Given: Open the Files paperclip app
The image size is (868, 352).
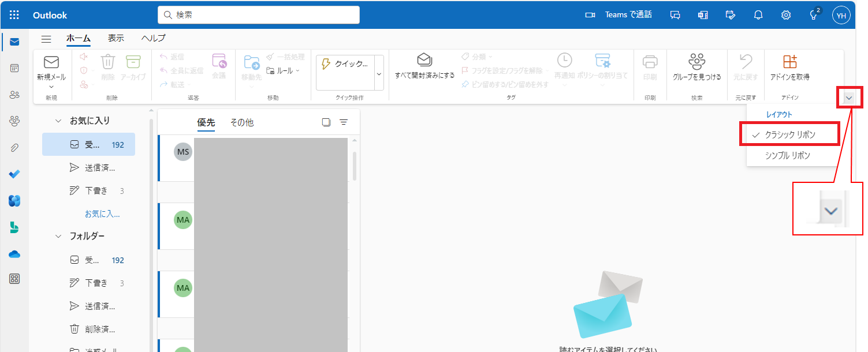Looking at the screenshot, I should pos(14,148).
